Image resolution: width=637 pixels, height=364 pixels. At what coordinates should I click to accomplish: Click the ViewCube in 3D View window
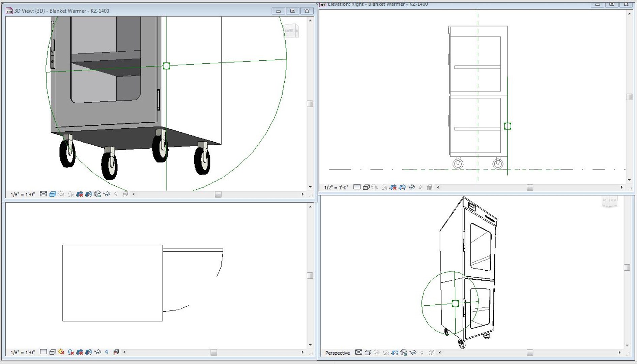tap(291, 31)
